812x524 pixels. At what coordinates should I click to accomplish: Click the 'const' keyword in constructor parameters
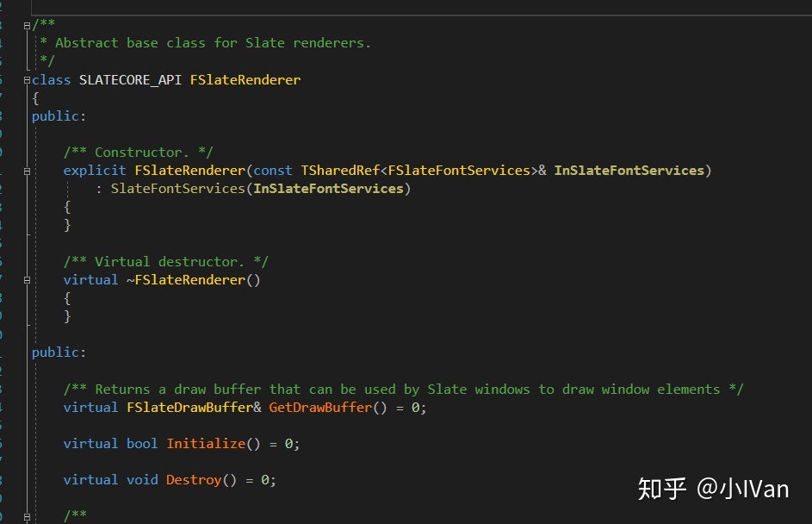(x=273, y=171)
